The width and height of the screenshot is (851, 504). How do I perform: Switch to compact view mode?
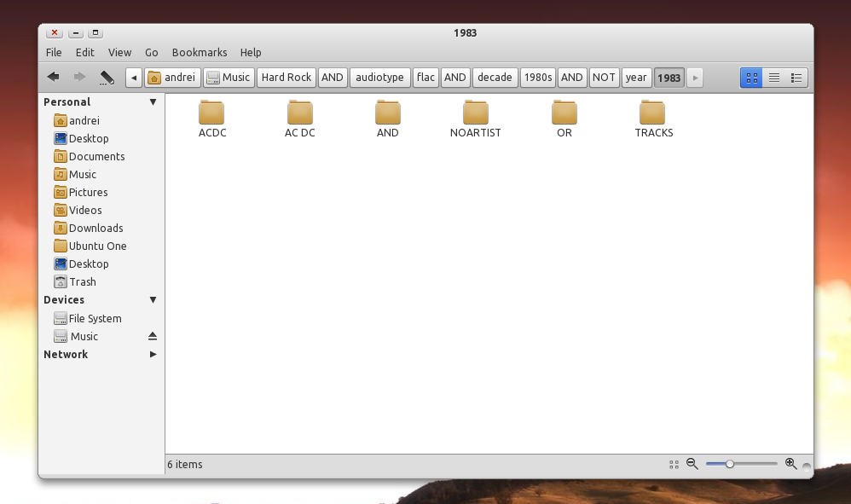[796, 78]
